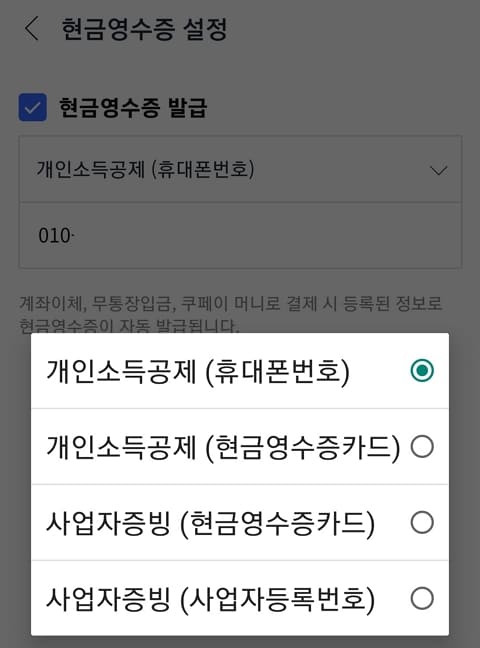The height and width of the screenshot is (648, 480).
Task: Dismiss the popup by tapping the dimmed header background
Action: pyautogui.click(x=351, y=62)
